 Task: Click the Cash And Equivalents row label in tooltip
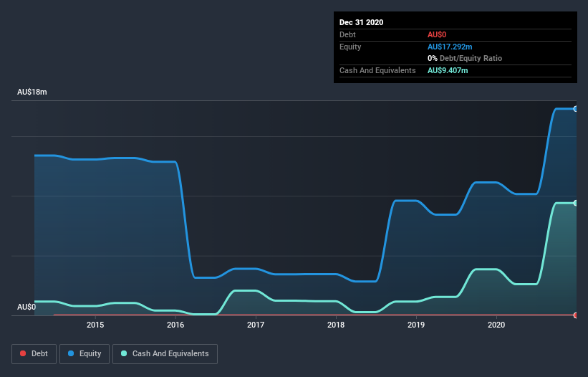tap(377, 70)
